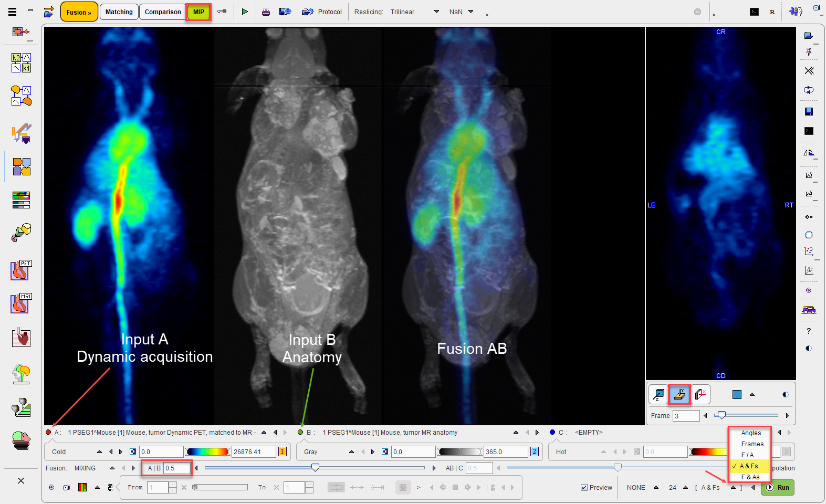Click the Frame slider handle
The height and width of the screenshot is (504, 826).
pos(722,415)
